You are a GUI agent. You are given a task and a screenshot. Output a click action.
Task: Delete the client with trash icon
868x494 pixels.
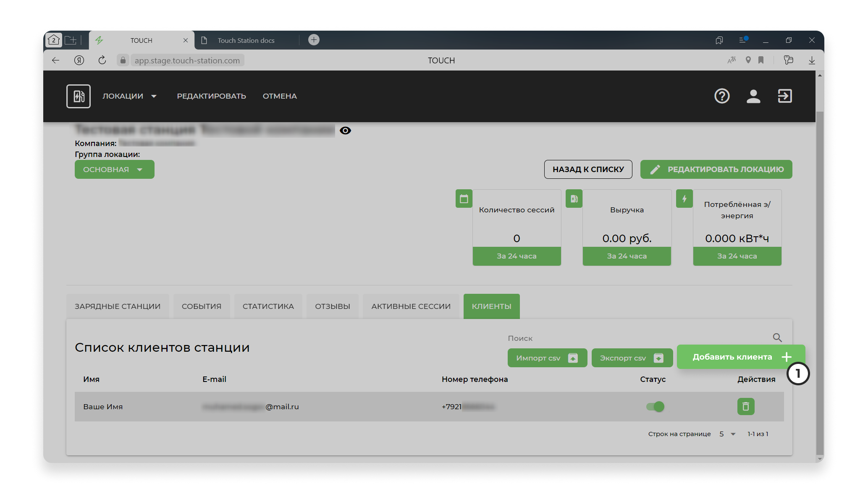(x=746, y=406)
